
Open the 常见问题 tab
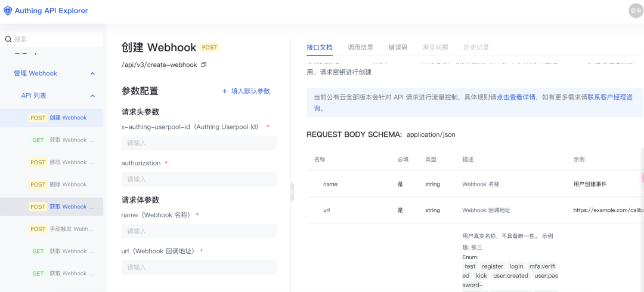point(435,47)
